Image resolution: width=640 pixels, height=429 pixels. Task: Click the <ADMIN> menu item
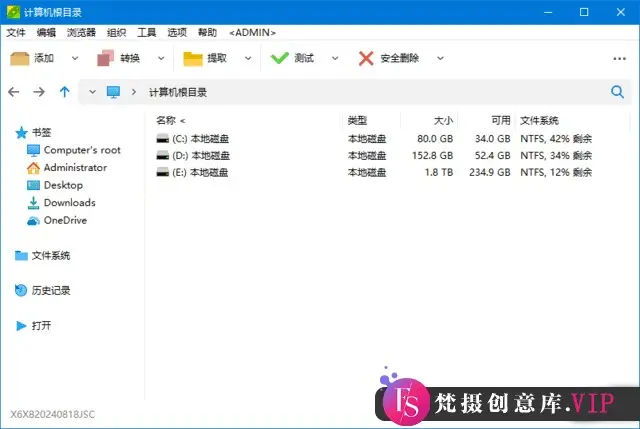coord(252,33)
